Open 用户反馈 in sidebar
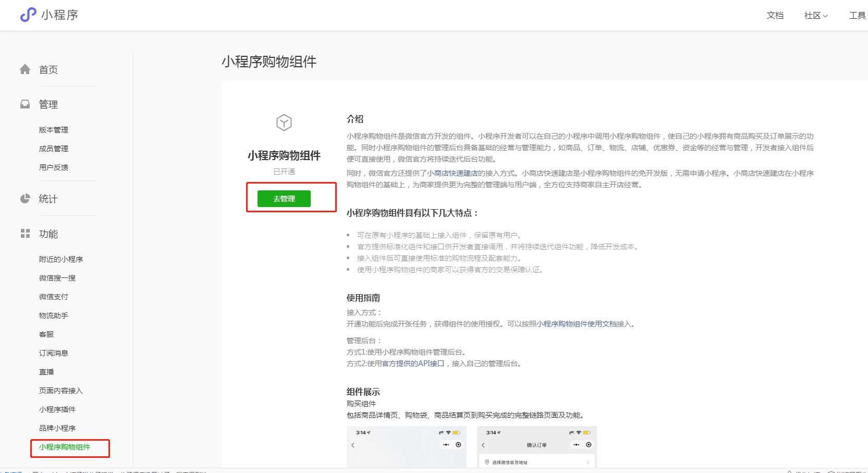This screenshot has width=868, height=473. point(54,167)
